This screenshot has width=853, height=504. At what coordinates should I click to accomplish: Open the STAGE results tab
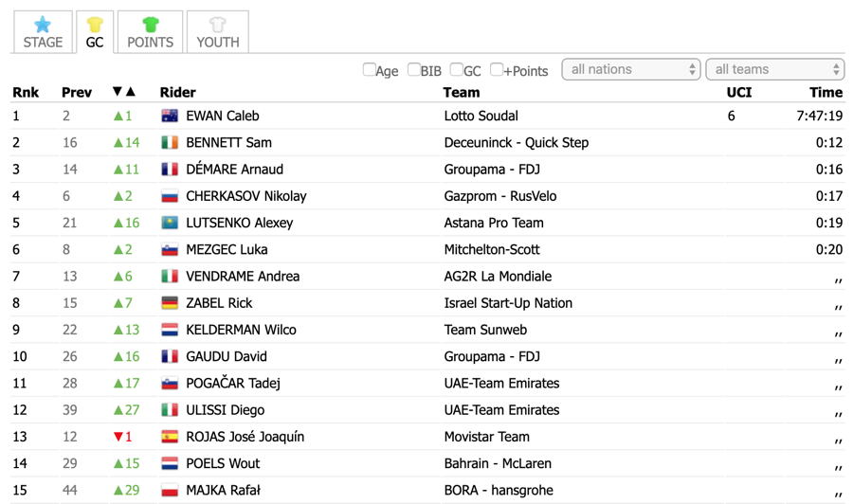(x=43, y=31)
